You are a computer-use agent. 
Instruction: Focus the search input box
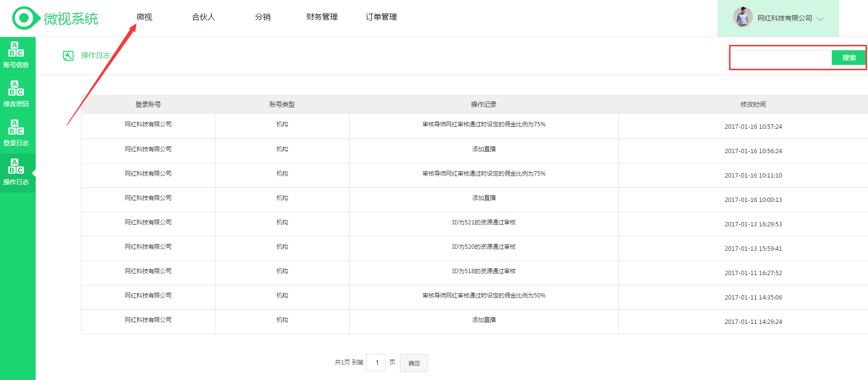[x=781, y=58]
